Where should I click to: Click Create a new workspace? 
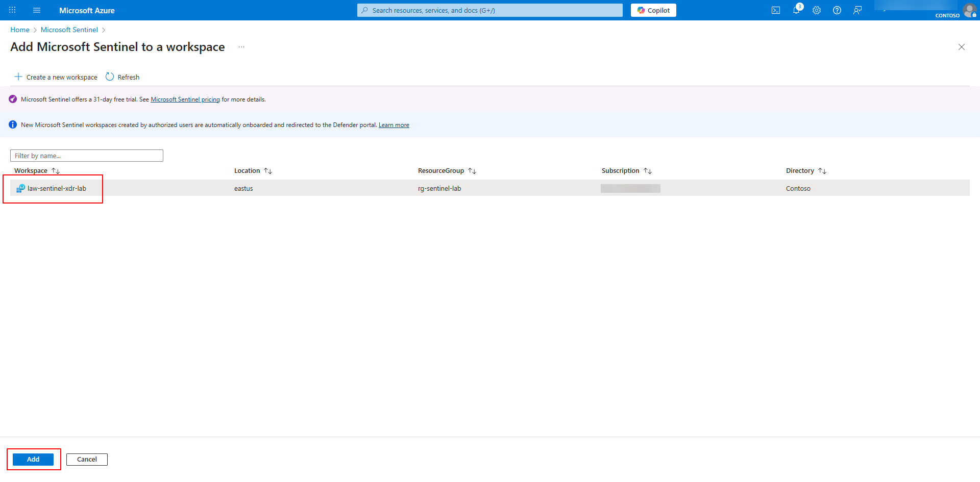coord(56,77)
